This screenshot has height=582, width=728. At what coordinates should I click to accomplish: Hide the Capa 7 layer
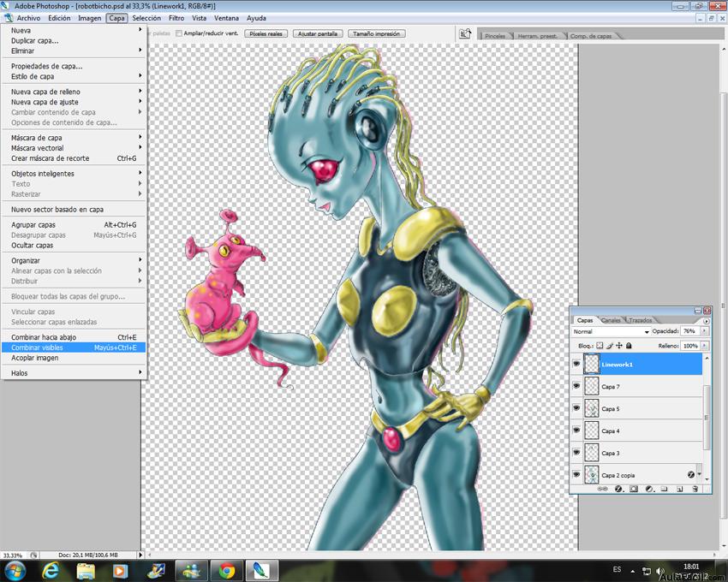pyautogui.click(x=576, y=386)
